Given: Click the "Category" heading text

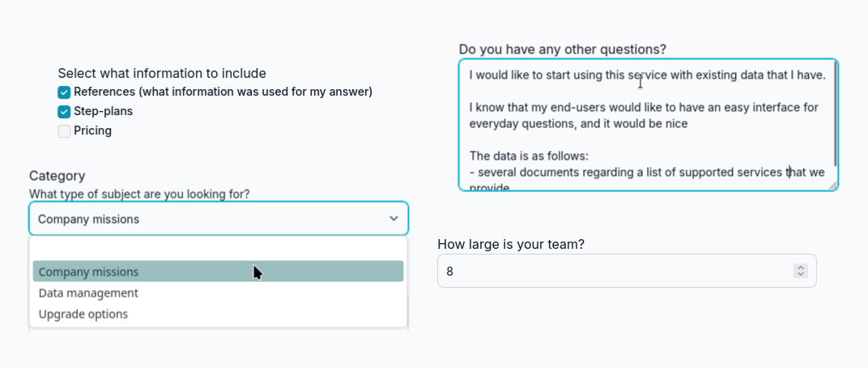Looking at the screenshot, I should click(57, 176).
